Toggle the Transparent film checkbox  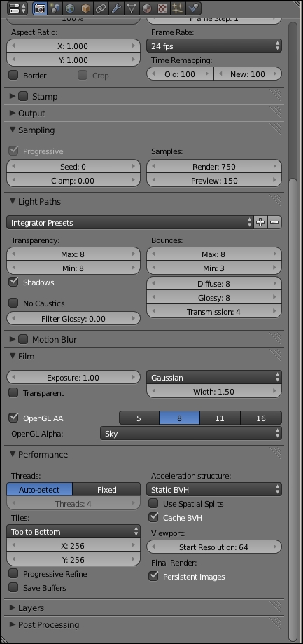pyautogui.click(x=13, y=392)
